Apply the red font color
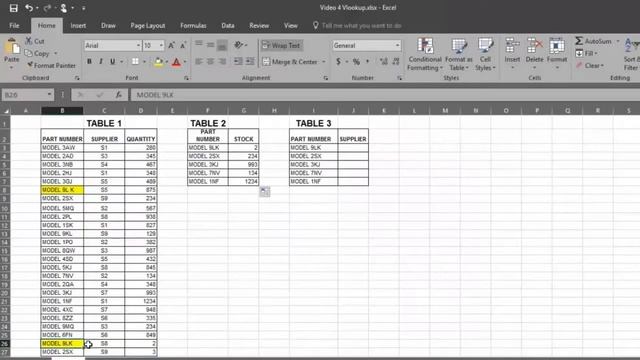Screen dimensions: 640x360 point(176,62)
